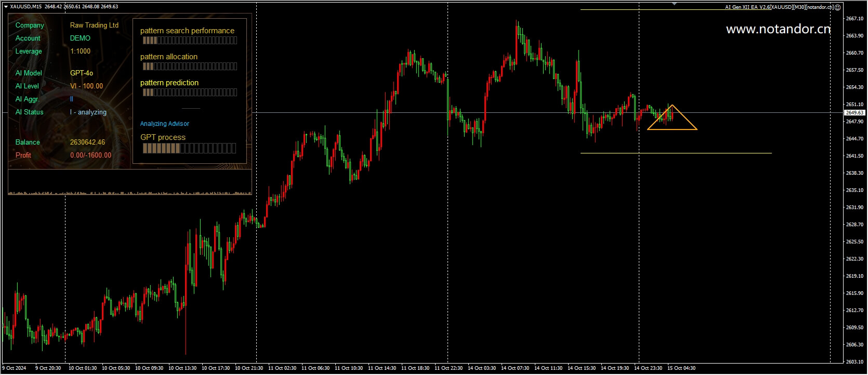Click the GPT process heading
The width and height of the screenshot is (868, 375).
pos(163,137)
